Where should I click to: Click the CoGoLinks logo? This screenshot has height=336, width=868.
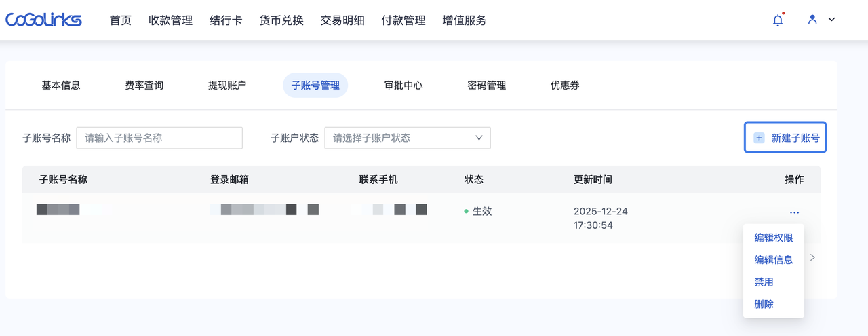[x=43, y=20]
